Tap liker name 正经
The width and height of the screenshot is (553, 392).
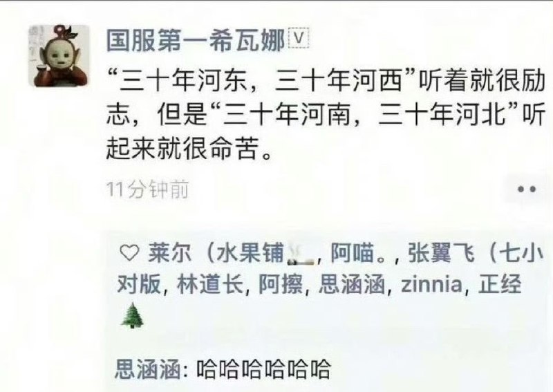[499, 284]
